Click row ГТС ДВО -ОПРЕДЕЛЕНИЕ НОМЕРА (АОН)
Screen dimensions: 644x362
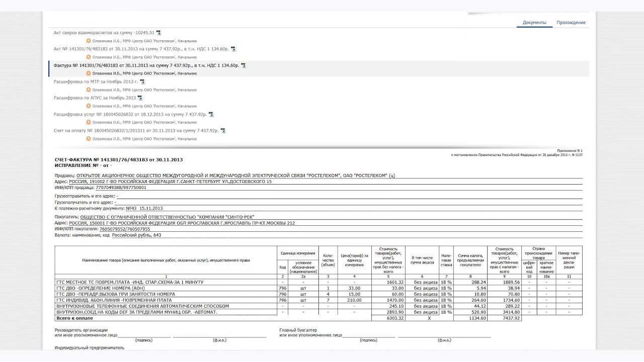point(318,288)
